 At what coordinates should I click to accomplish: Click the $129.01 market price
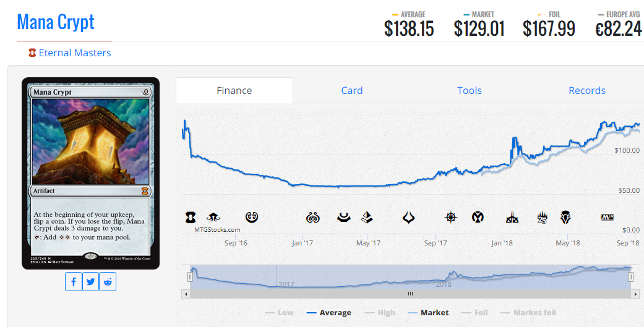pyautogui.click(x=479, y=29)
